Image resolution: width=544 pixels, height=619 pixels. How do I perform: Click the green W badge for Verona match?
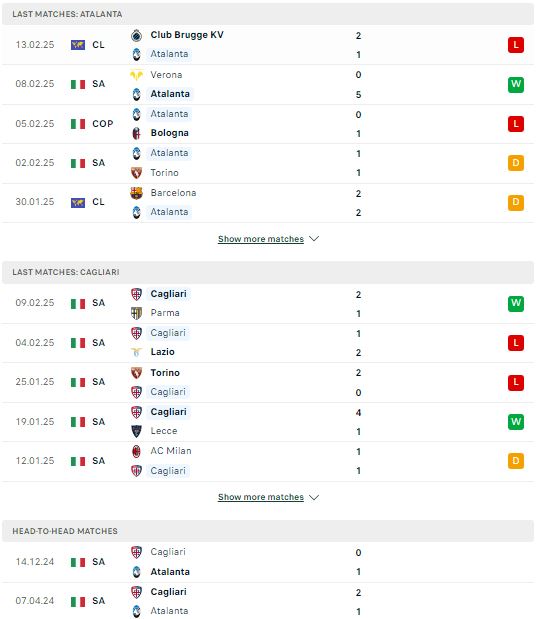pos(516,84)
